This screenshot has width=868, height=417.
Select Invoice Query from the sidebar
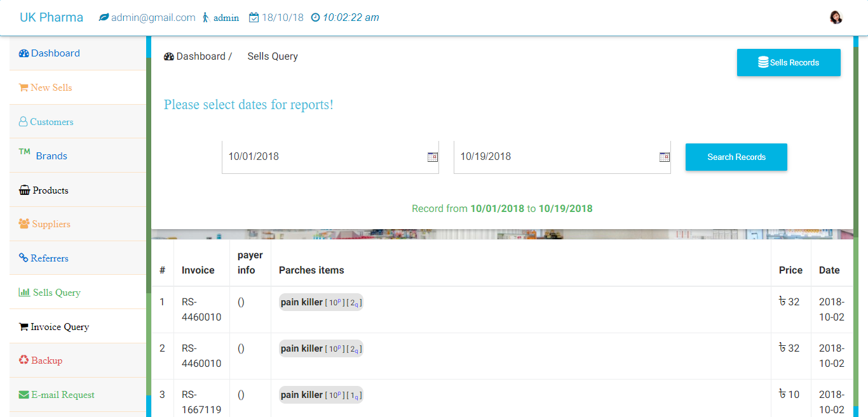pos(58,326)
